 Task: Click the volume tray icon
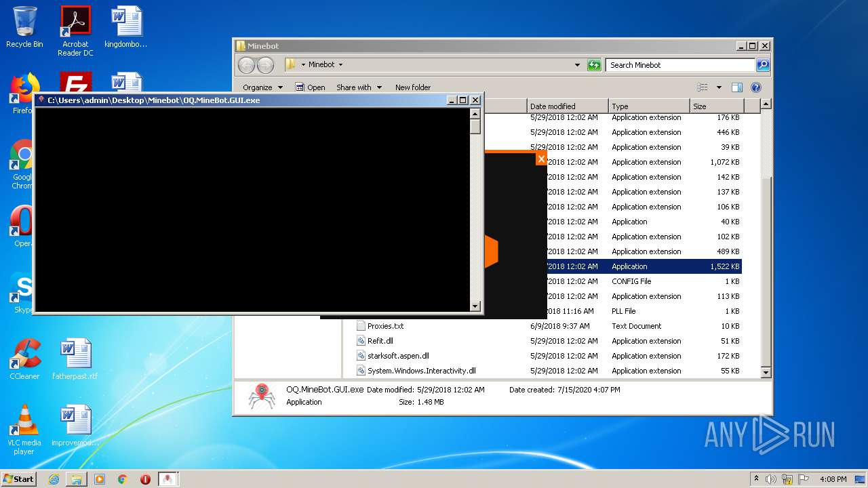[771, 479]
